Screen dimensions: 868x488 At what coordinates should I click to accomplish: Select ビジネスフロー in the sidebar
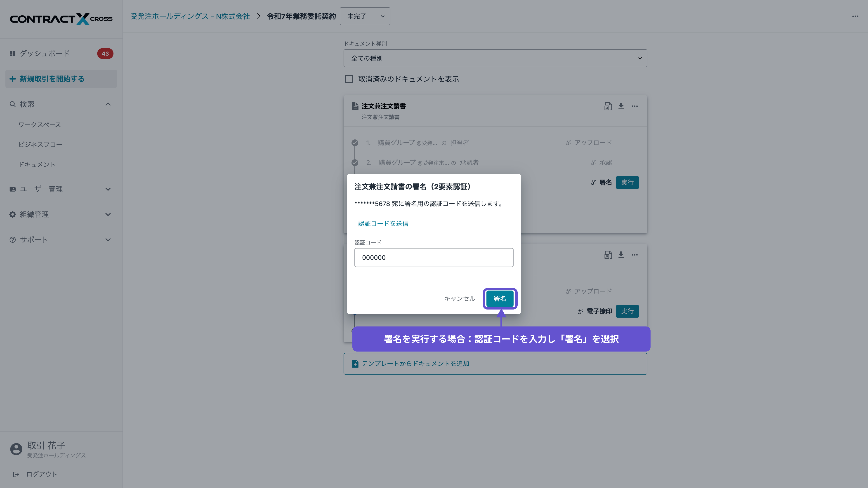coord(40,145)
